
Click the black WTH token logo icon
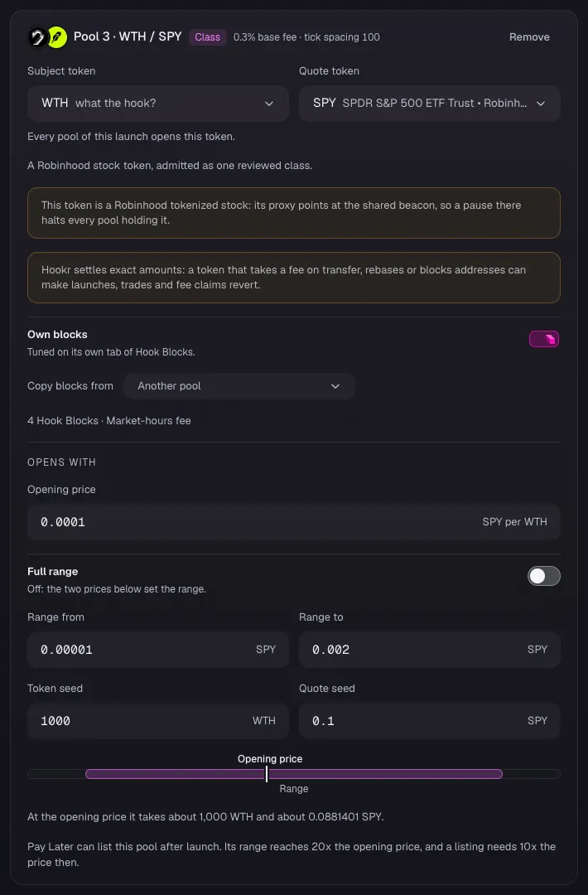coord(37,37)
